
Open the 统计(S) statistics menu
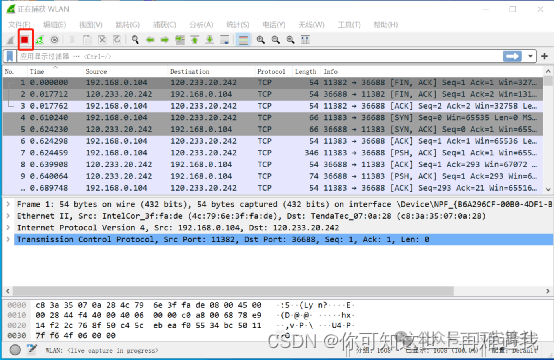point(237,24)
